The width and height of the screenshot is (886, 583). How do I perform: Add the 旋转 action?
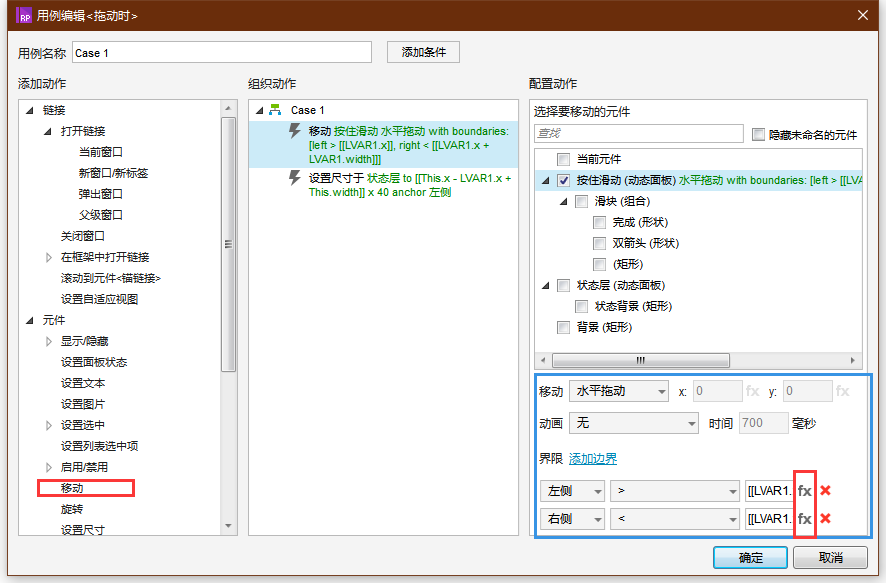coord(72,509)
